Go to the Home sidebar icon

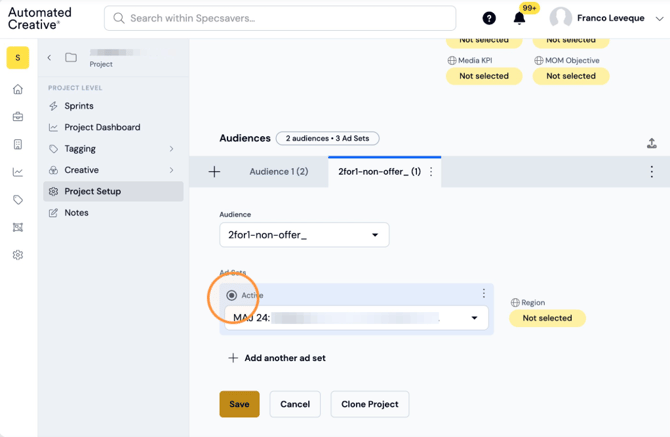coord(18,89)
